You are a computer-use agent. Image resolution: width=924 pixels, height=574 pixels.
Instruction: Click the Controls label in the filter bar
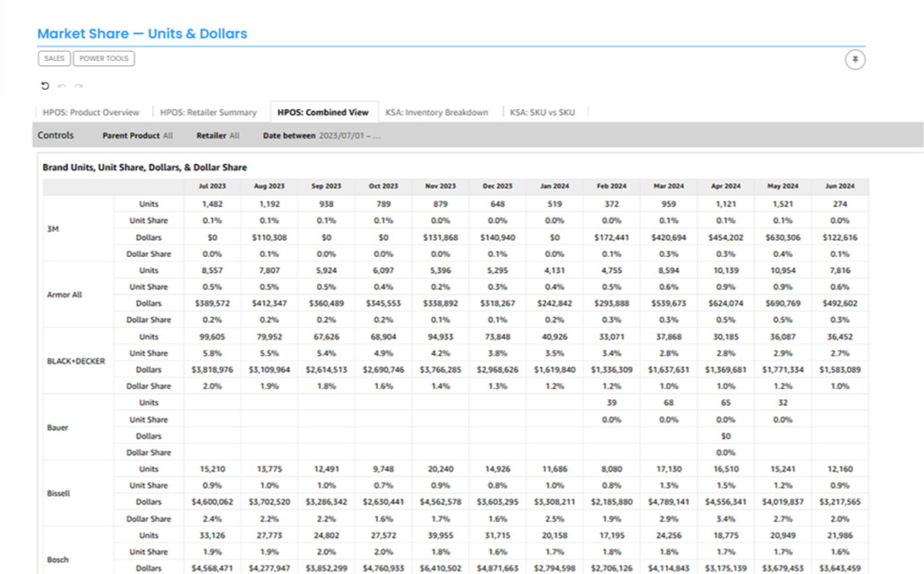coord(56,135)
